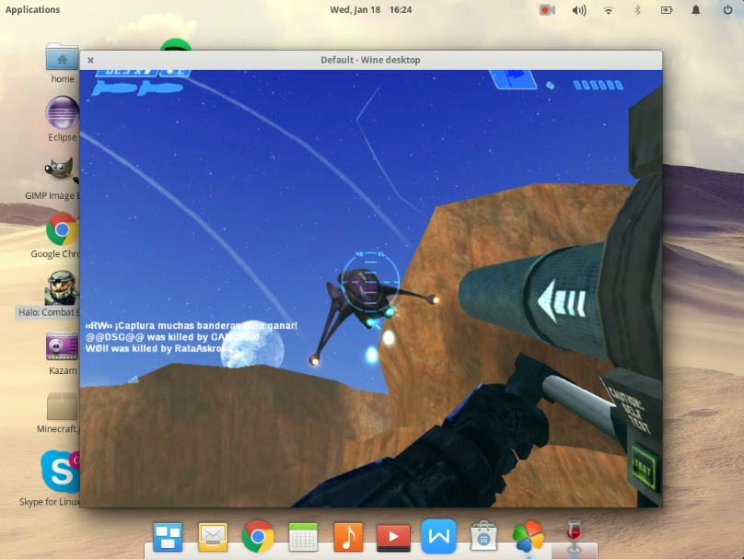
Task: Open the Calendar app in the dock
Action: point(303,536)
